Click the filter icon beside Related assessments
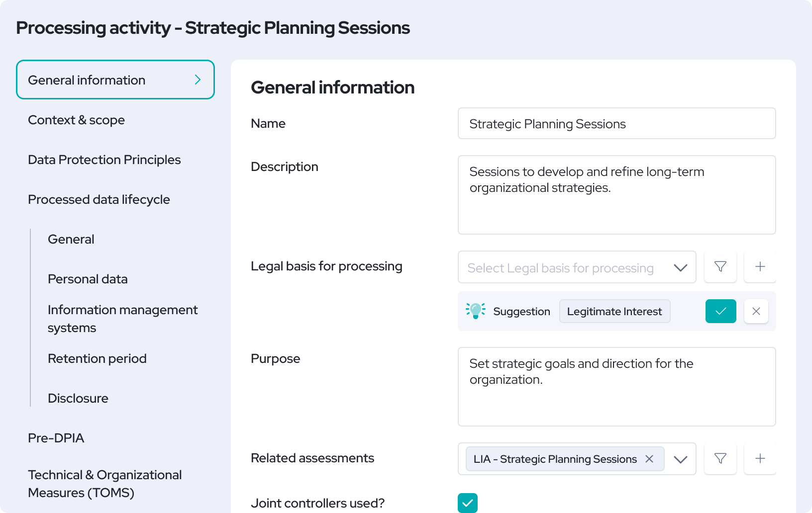This screenshot has width=812, height=513. coord(720,459)
